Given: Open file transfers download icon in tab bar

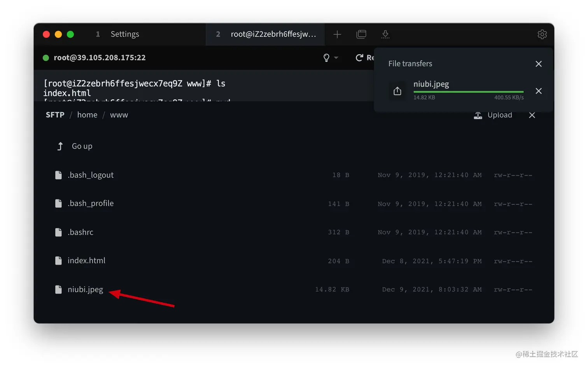Looking at the screenshot, I should click(x=385, y=34).
